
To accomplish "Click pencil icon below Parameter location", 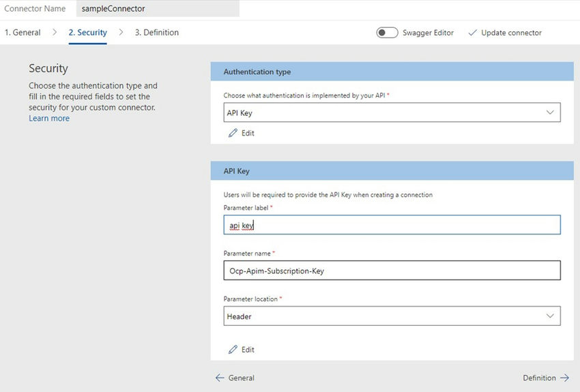I will coord(233,349).
